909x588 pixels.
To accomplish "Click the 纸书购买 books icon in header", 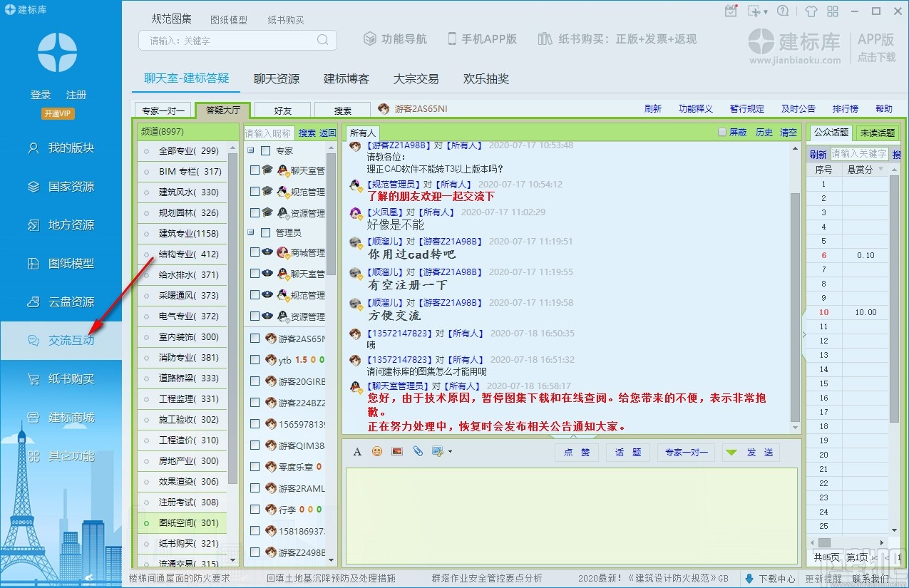I will click(545, 38).
